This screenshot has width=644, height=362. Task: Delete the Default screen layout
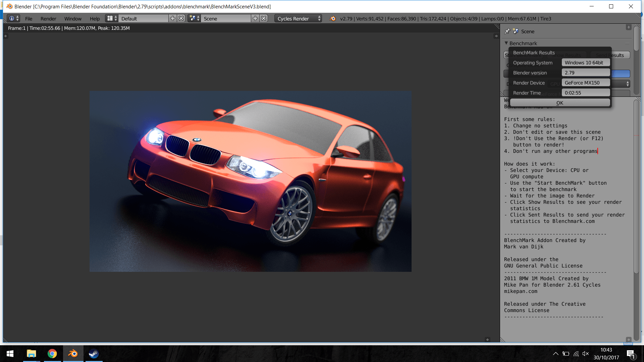[x=181, y=18]
